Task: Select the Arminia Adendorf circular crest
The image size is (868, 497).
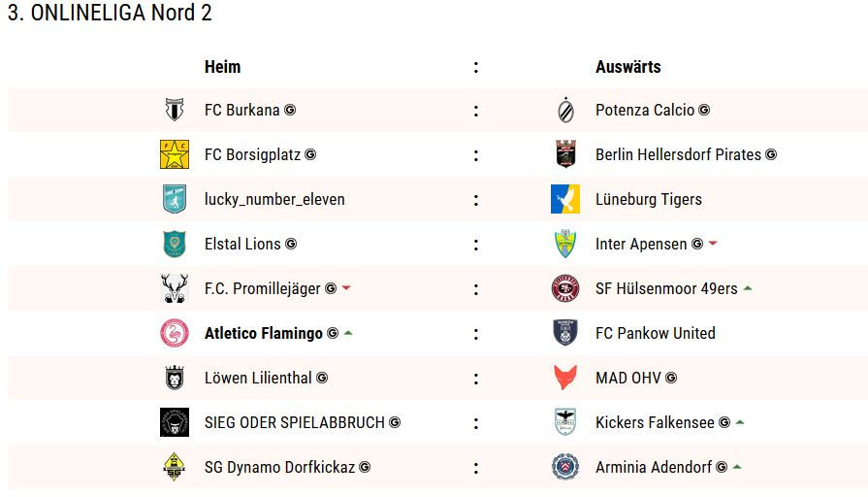Action: 565,467
